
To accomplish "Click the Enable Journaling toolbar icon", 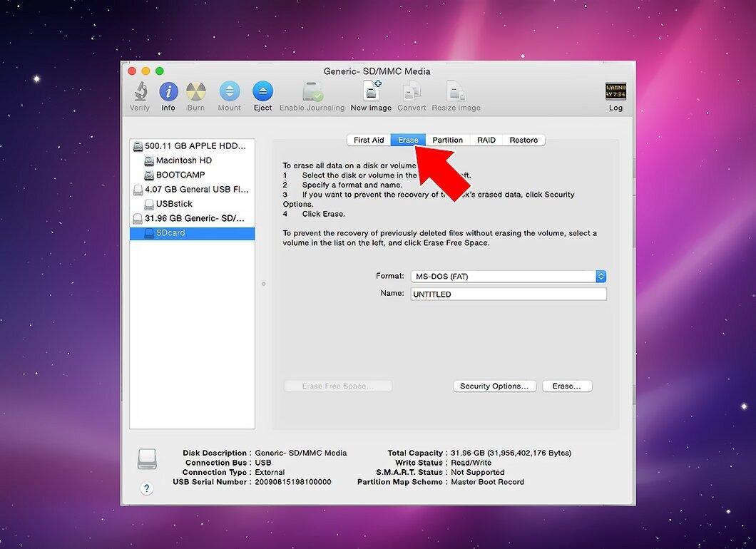I will [312, 91].
